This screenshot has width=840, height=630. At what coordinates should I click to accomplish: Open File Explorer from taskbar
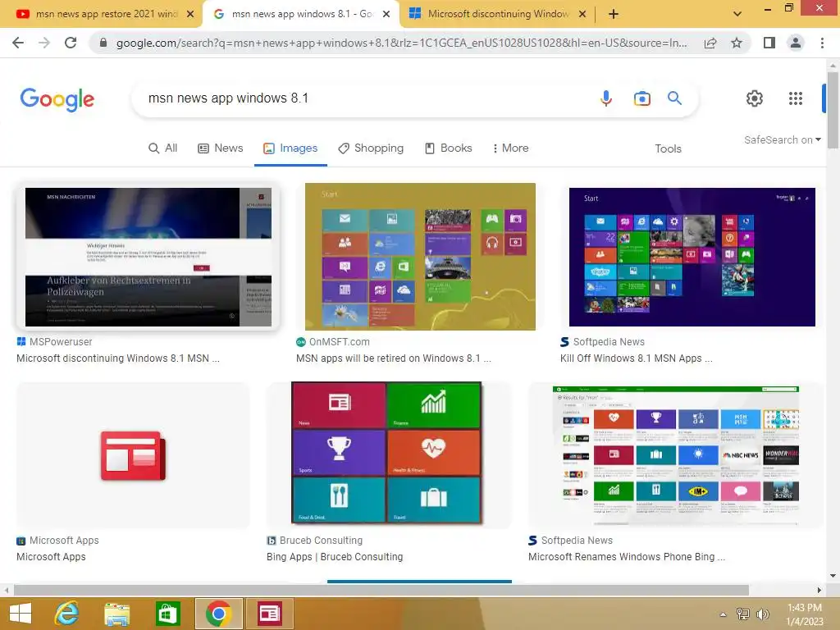coord(117,614)
